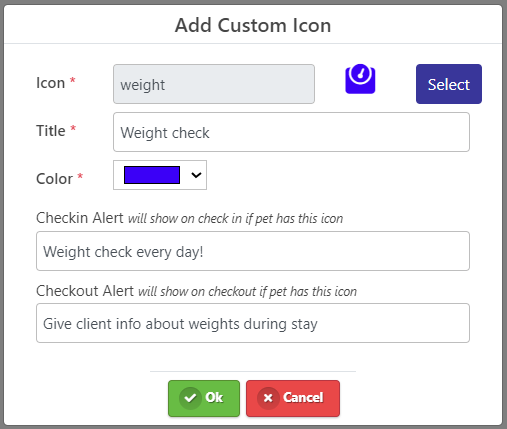507x429 pixels.
Task: Click the purple weight scale icon preview
Action: [x=360, y=79]
